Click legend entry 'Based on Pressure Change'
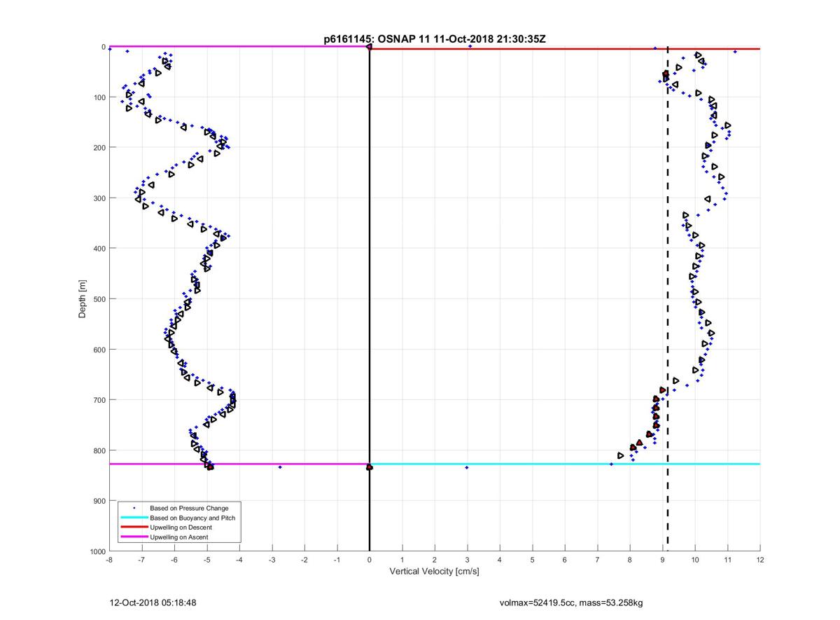Screen dimensions: 840x620 coord(189,508)
